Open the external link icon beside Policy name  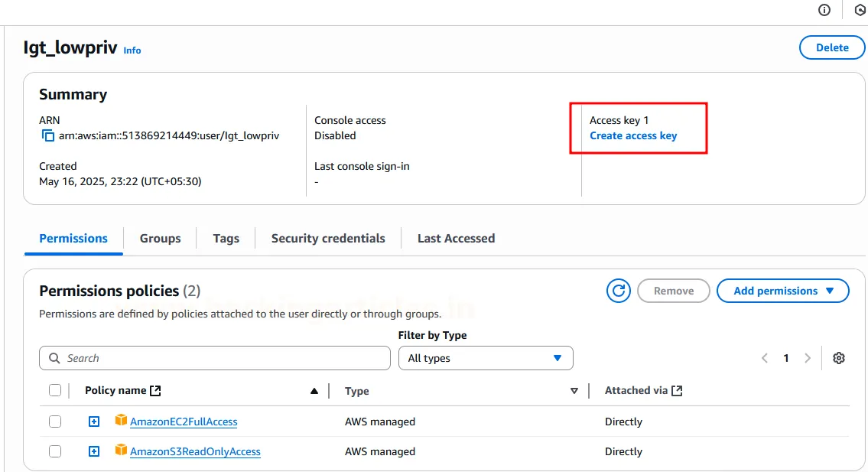156,391
